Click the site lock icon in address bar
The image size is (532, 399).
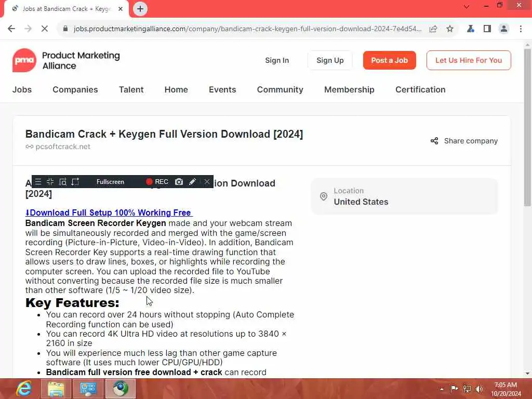(x=65, y=29)
